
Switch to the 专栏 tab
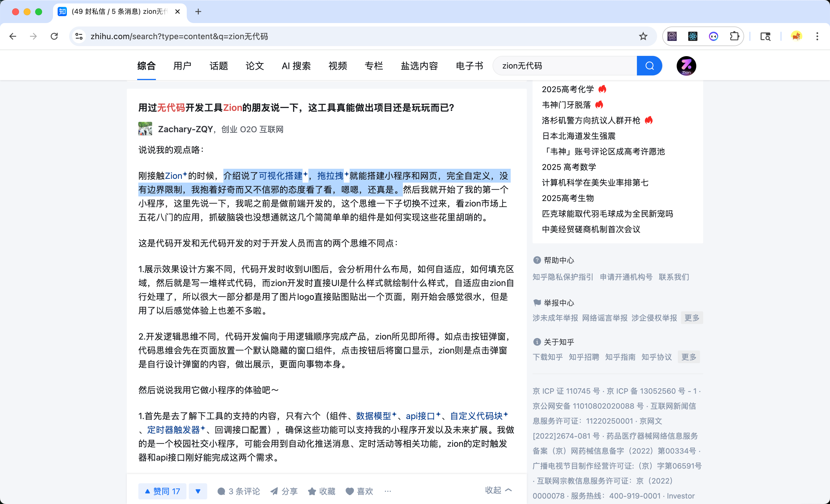pos(373,66)
